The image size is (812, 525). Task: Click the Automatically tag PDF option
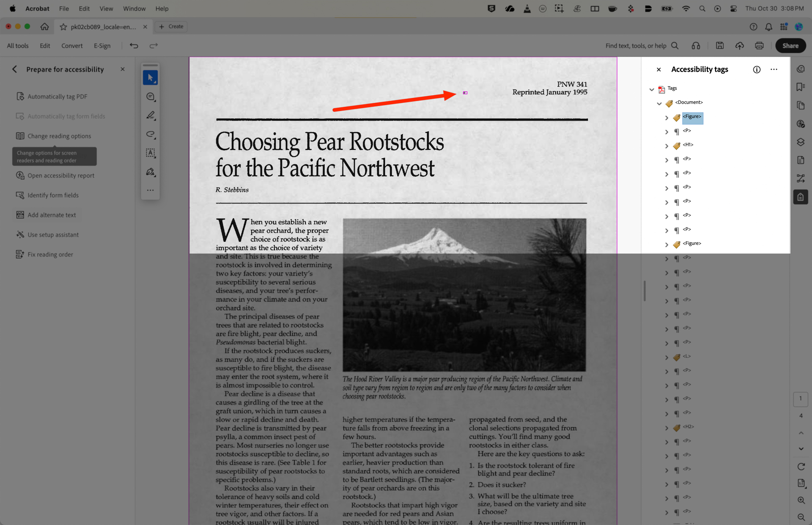(58, 96)
